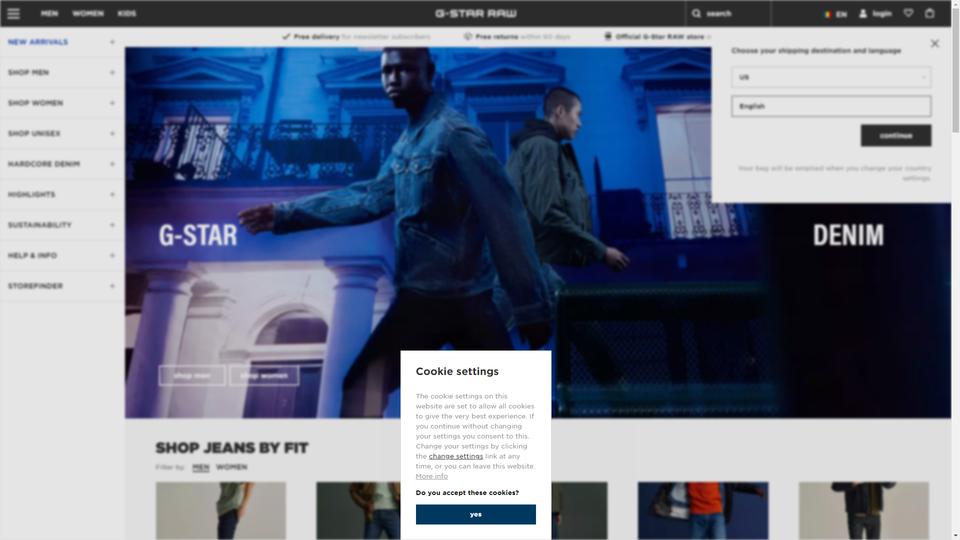
Task: Filter jeans by MEN tab
Action: [x=201, y=467]
